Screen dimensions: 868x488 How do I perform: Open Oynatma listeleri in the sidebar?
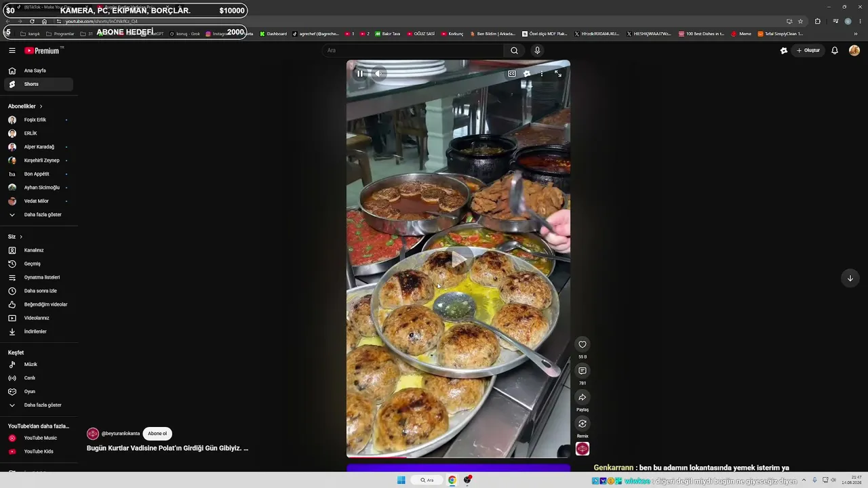[39, 277]
